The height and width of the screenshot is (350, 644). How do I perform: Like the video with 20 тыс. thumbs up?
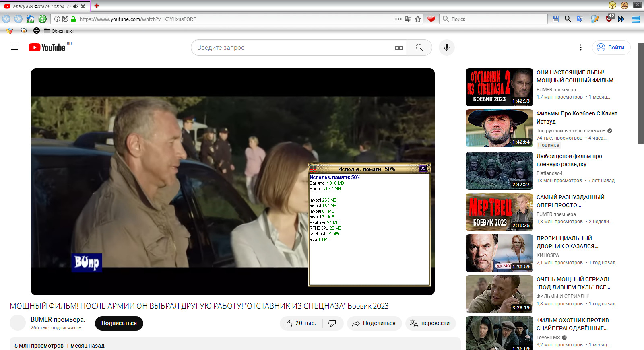tap(301, 323)
